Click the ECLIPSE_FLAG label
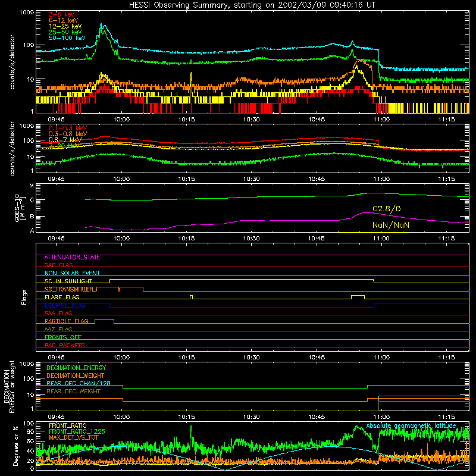Image resolution: width=476 pixels, height=476 pixels. [65, 305]
